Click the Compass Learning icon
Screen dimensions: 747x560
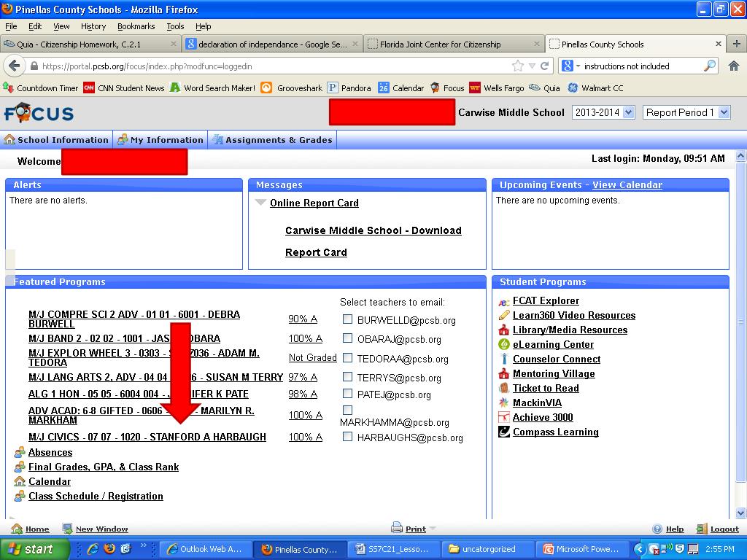[503, 432]
